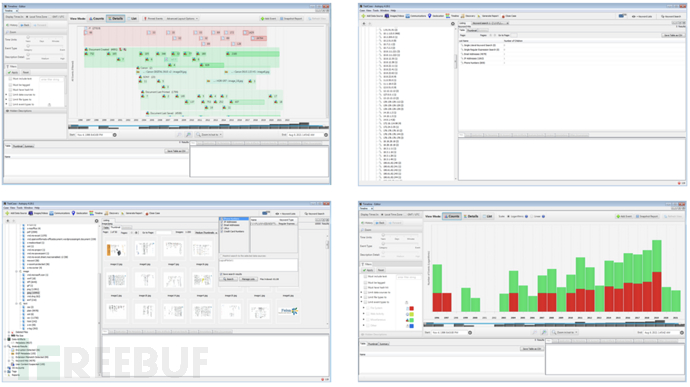
Task: Open Advanced Layout Options dropdown in details-view timeline
Action: point(183,18)
